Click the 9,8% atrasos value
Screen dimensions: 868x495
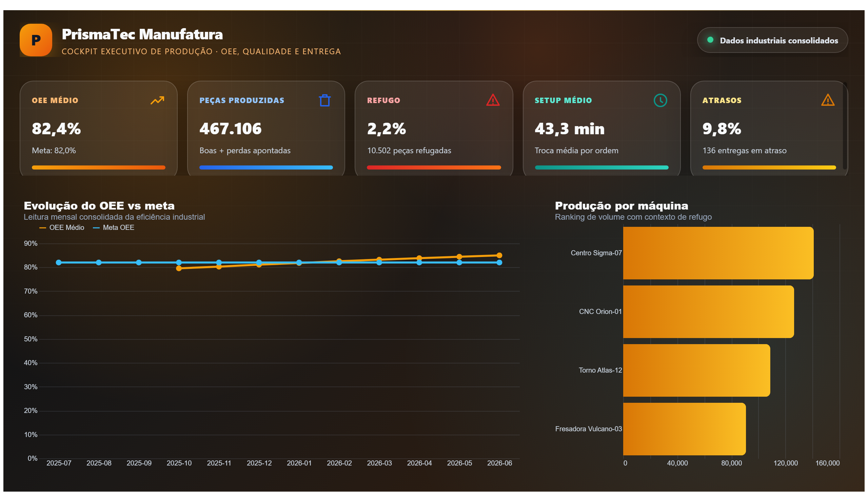722,129
